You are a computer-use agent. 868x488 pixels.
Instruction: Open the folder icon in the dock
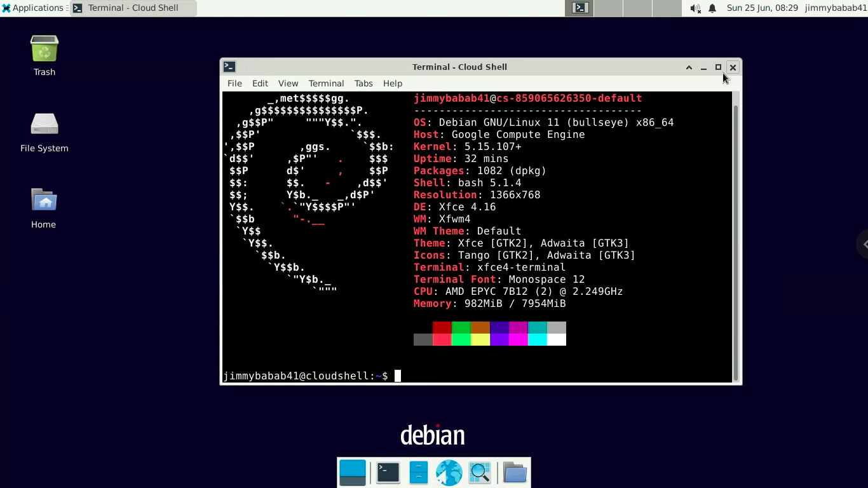pos(515,473)
